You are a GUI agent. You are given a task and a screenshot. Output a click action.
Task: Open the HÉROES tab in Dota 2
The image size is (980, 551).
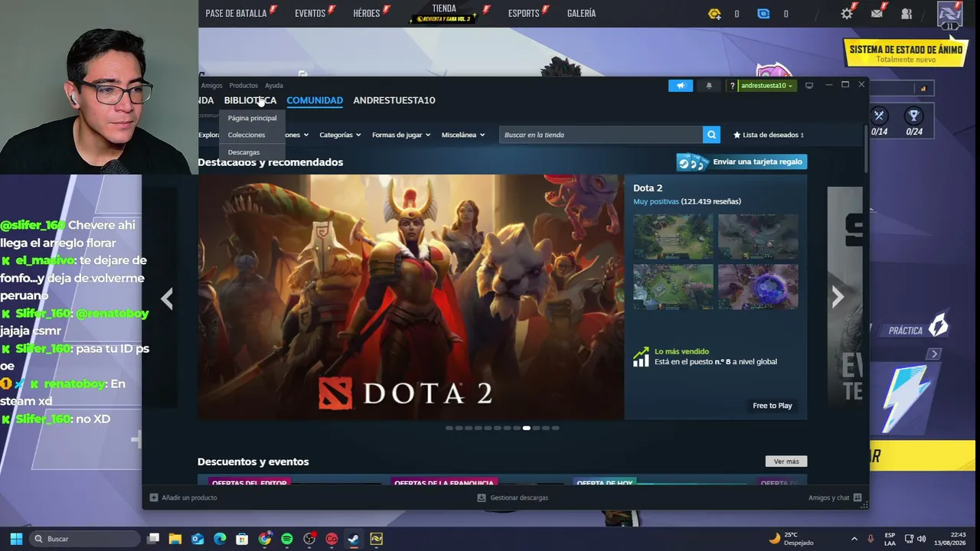click(367, 13)
